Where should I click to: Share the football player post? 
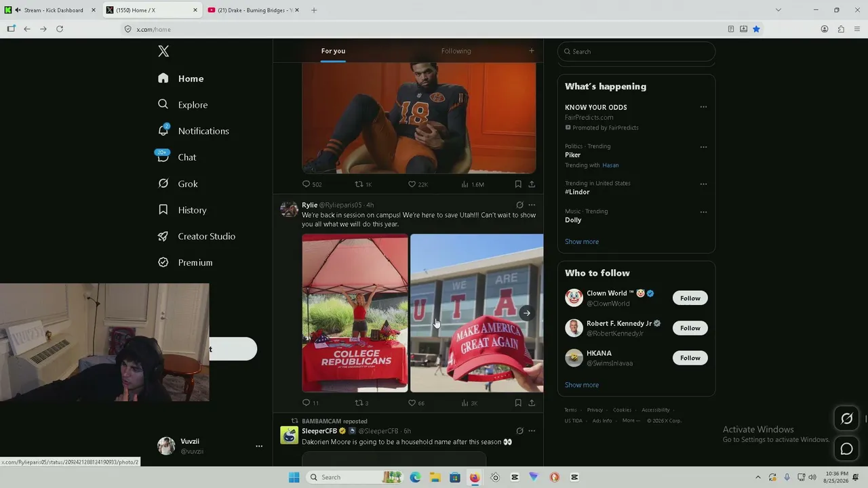tap(532, 184)
